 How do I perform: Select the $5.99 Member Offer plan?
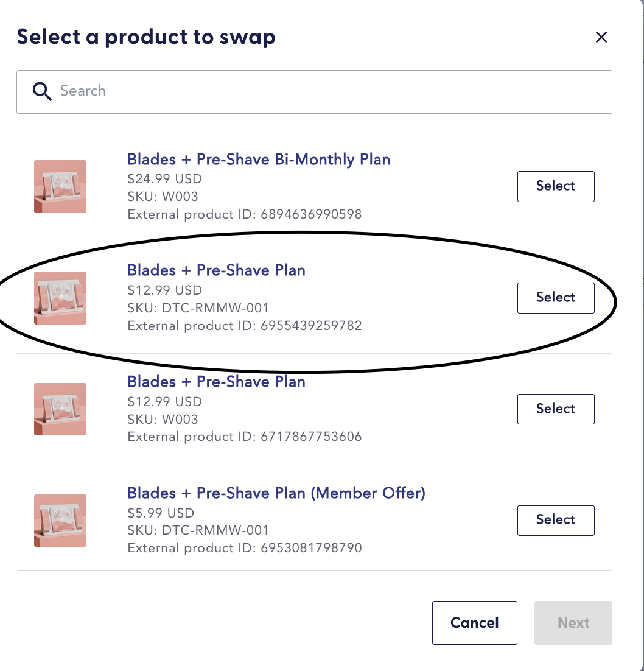point(556,520)
